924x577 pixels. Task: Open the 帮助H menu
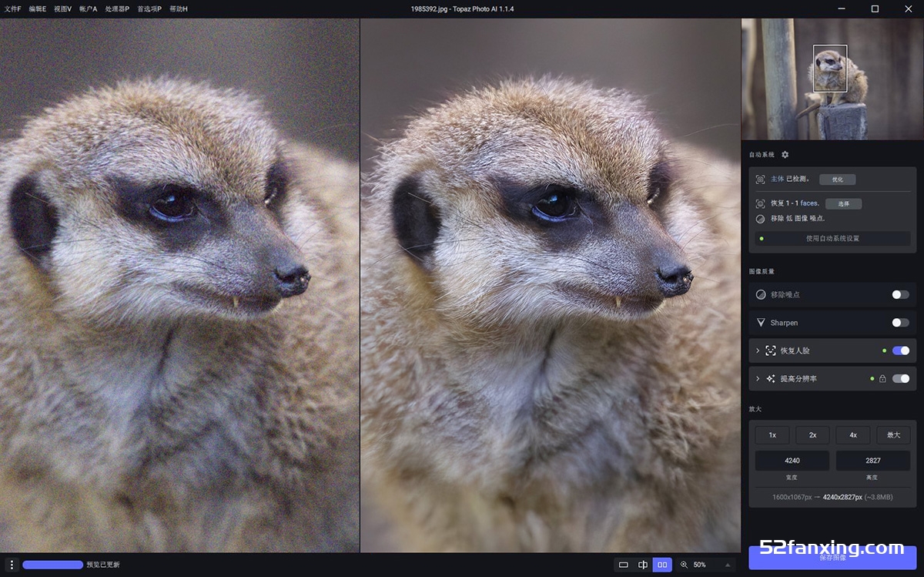pos(179,8)
